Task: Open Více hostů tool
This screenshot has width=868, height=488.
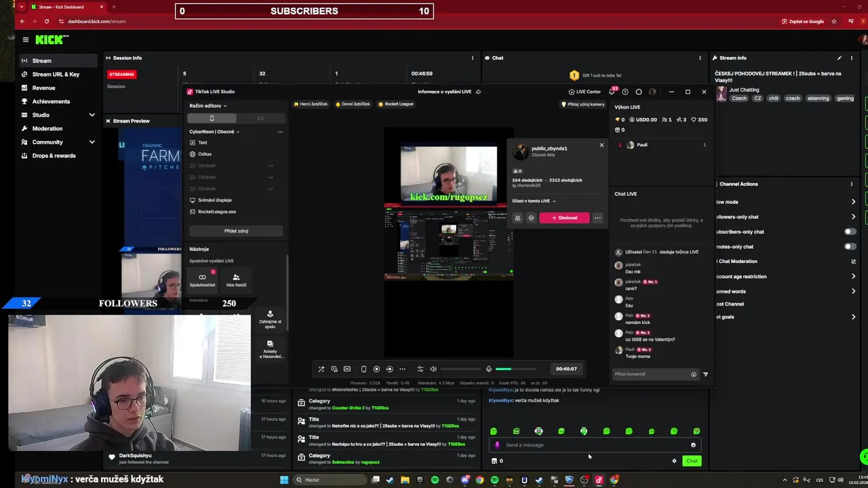Action: (236, 280)
